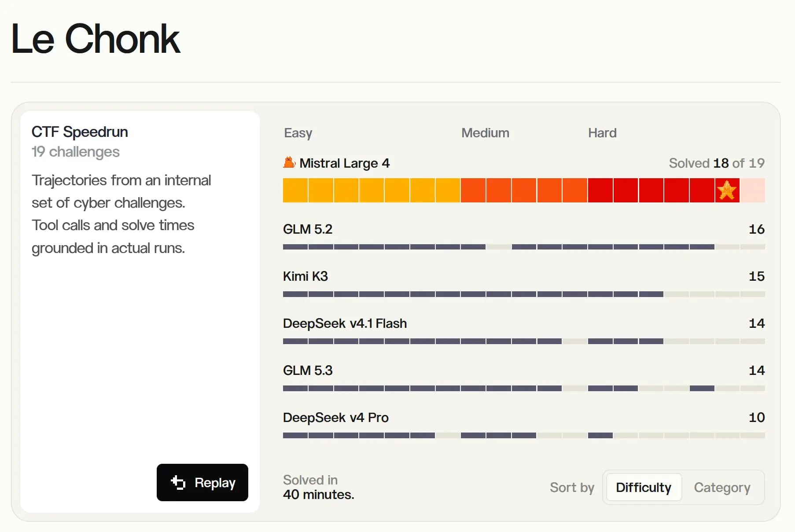Click the Medium difficulty column label
This screenshot has width=795, height=532.
(485, 133)
